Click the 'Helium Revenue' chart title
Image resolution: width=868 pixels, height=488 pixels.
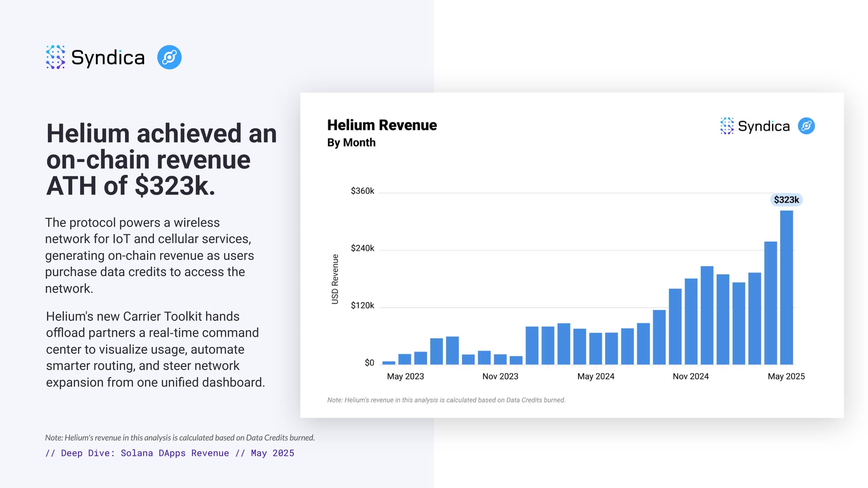click(382, 125)
